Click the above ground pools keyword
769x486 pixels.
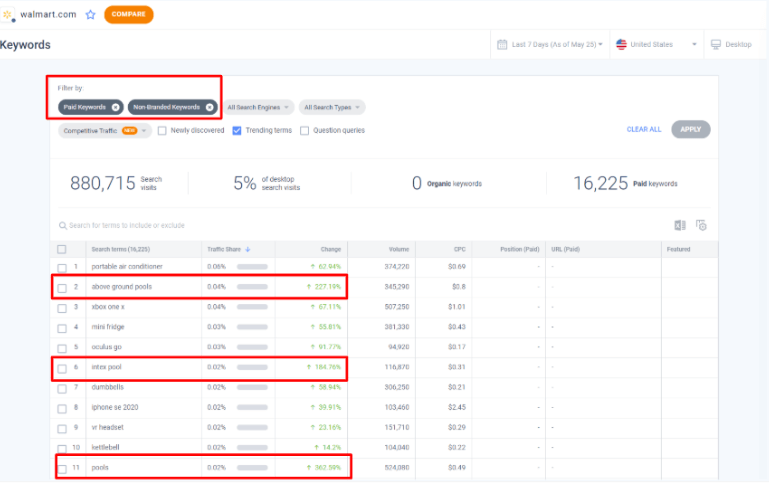click(122, 287)
